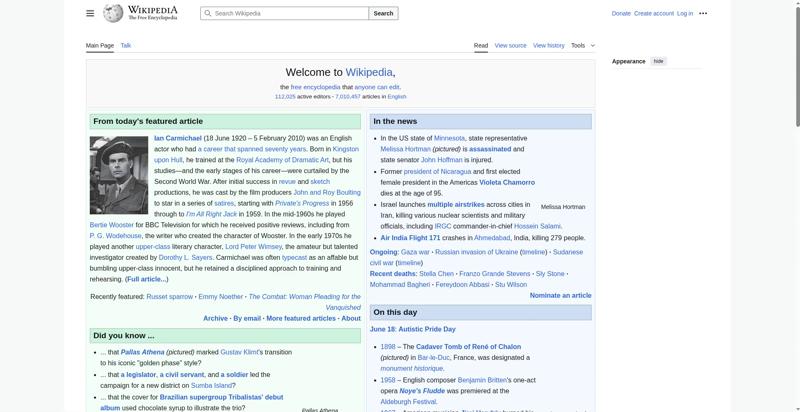The image size is (800, 412).
Task: Click the Violeta Chamorro link
Action: coord(507,182)
